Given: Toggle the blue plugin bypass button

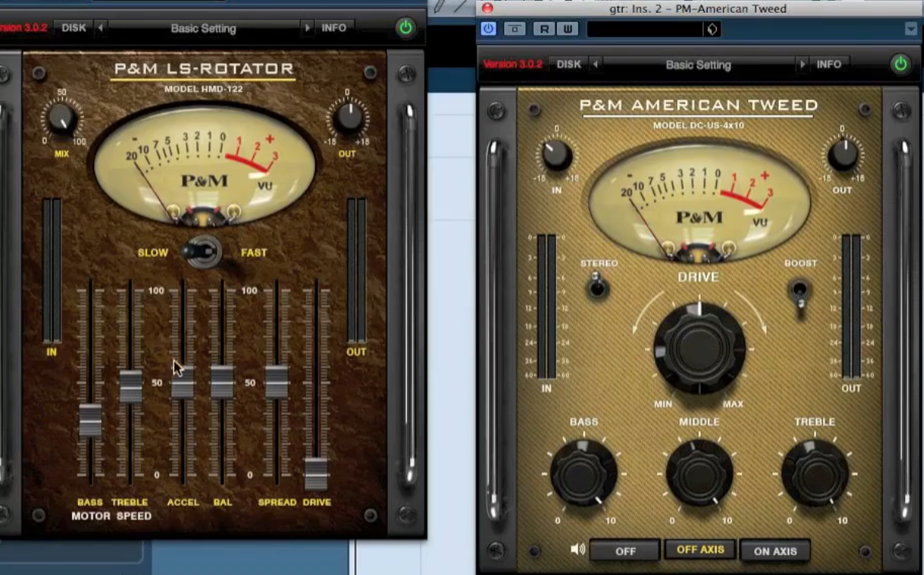Looking at the screenshot, I should [488, 29].
